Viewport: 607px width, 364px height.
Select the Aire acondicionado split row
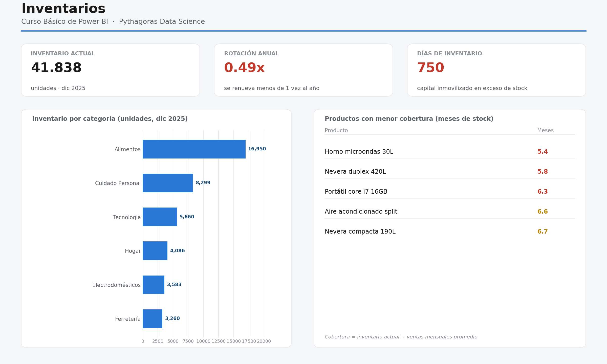tap(450, 212)
